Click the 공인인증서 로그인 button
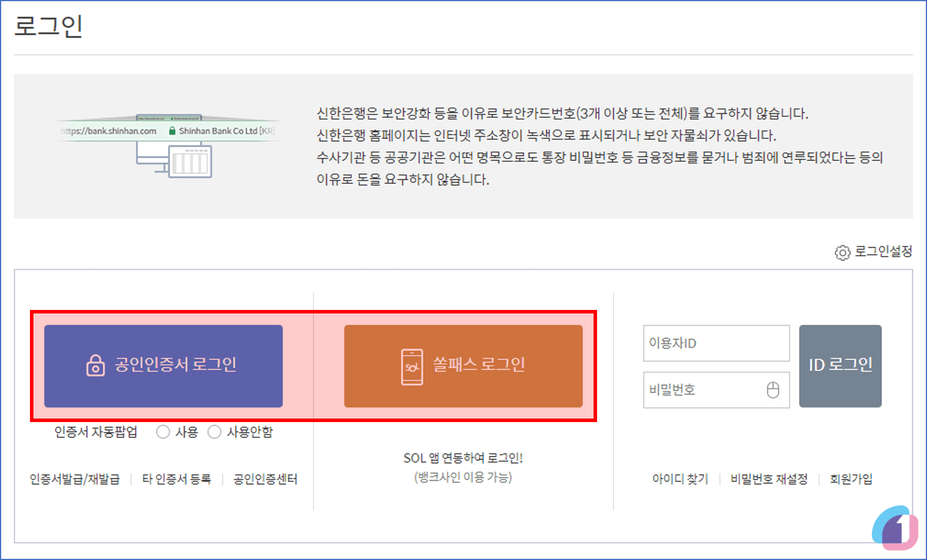 pyautogui.click(x=163, y=366)
